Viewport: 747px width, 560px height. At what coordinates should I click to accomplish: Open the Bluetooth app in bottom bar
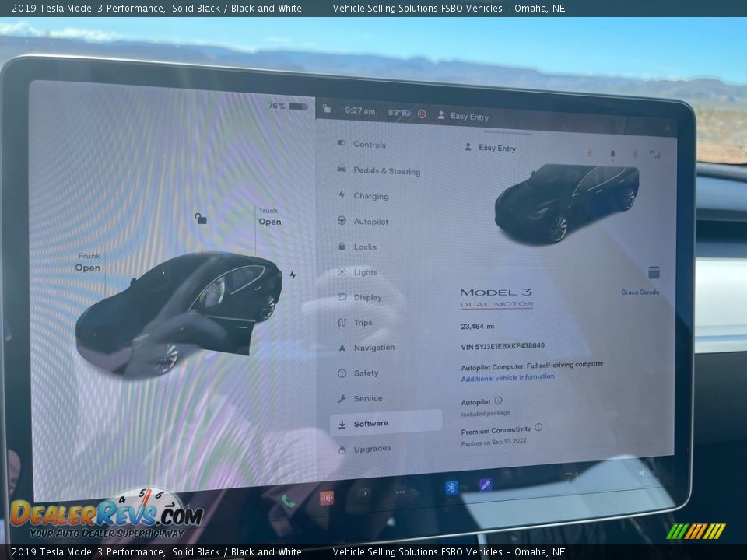click(x=451, y=488)
